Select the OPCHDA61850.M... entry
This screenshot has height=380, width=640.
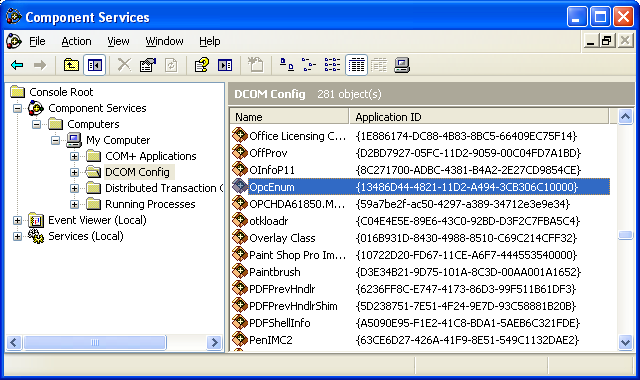coord(297,204)
